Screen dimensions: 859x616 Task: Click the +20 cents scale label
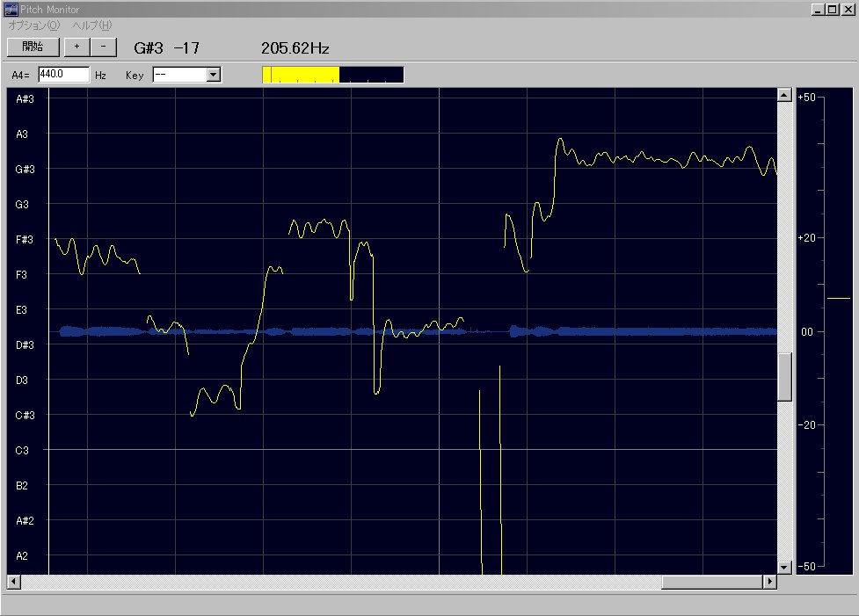pos(806,237)
